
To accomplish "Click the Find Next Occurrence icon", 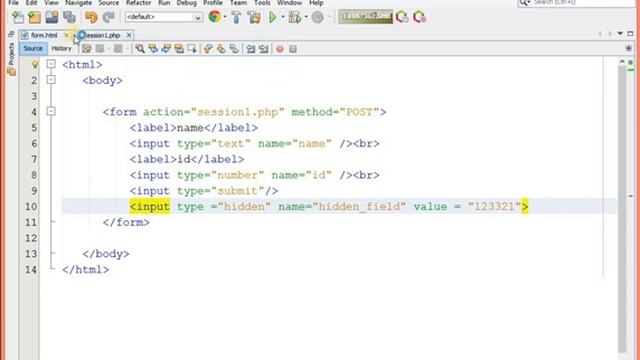I will click(166, 49).
